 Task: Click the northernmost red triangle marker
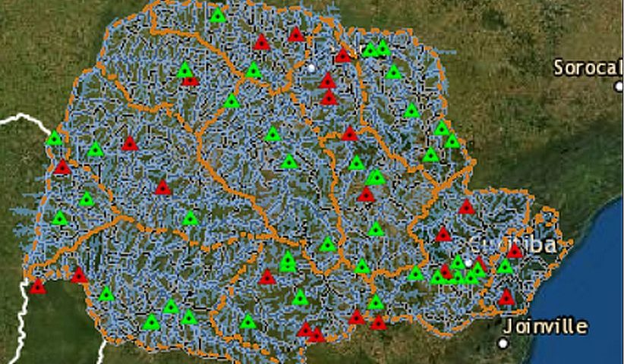click(x=295, y=34)
